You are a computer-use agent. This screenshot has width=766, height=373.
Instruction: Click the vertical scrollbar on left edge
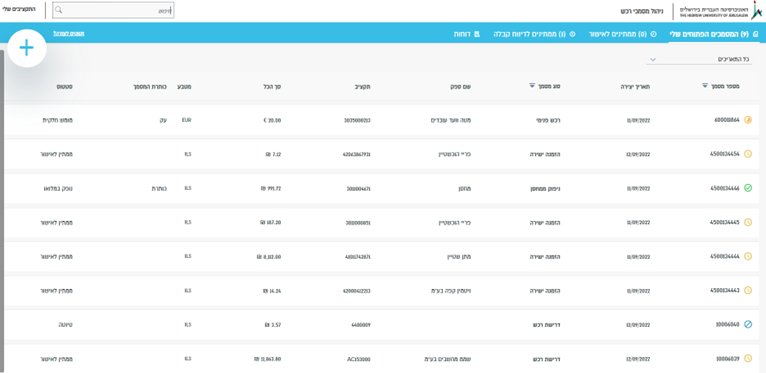2,210
